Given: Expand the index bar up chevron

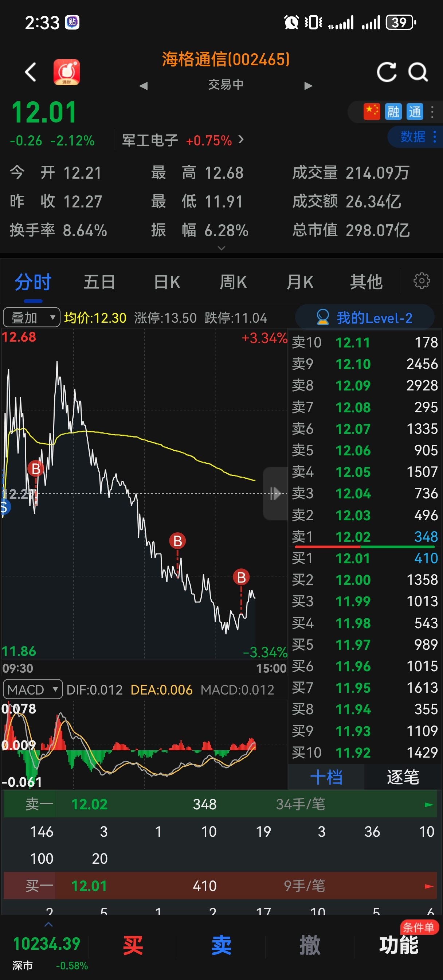Looking at the screenshot, I should click(x=49, y=925).
